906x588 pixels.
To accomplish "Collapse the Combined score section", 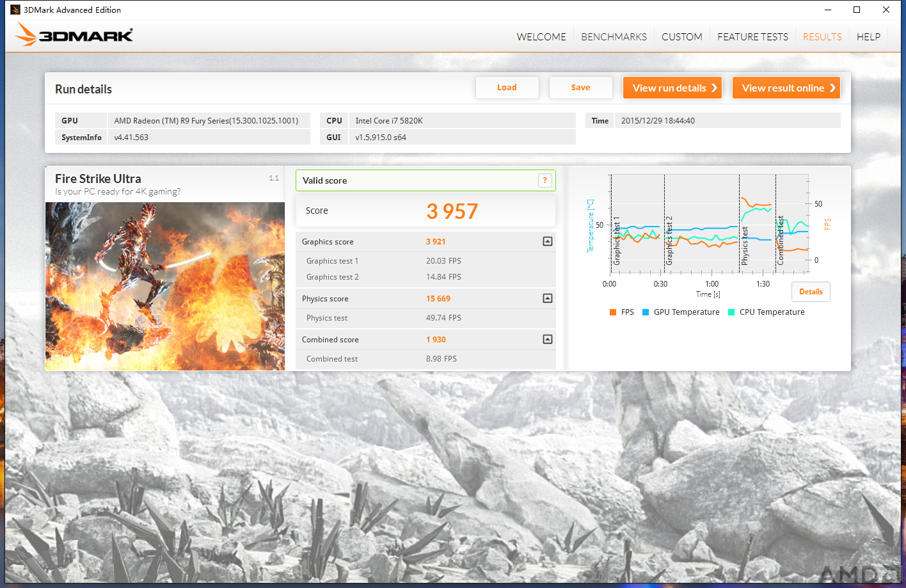I will (x=548, y=339).
